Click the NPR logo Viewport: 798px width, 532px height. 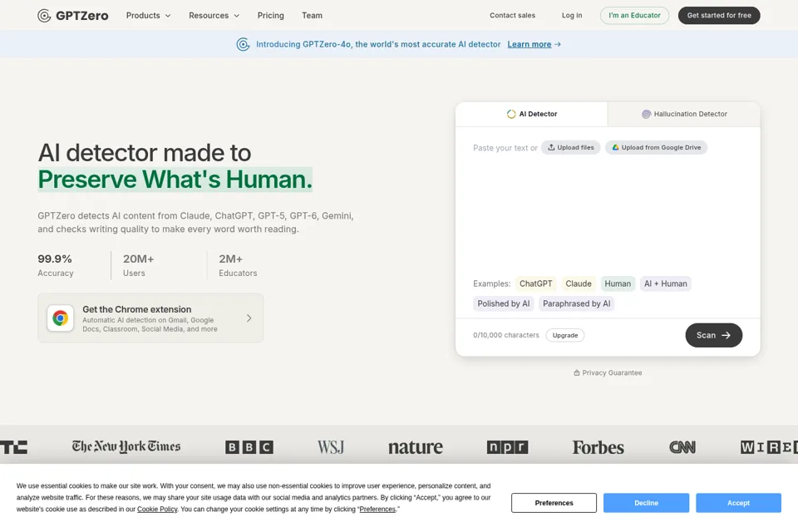[x=507, y=447]
